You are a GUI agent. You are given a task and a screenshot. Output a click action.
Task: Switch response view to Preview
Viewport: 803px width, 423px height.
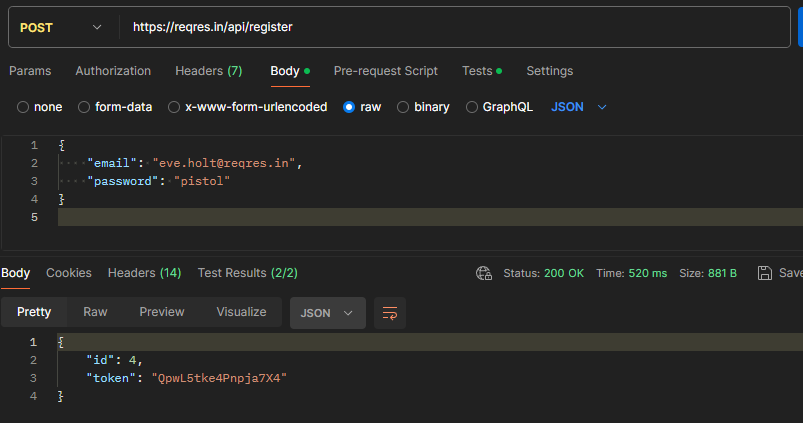(x=162, y=312)
